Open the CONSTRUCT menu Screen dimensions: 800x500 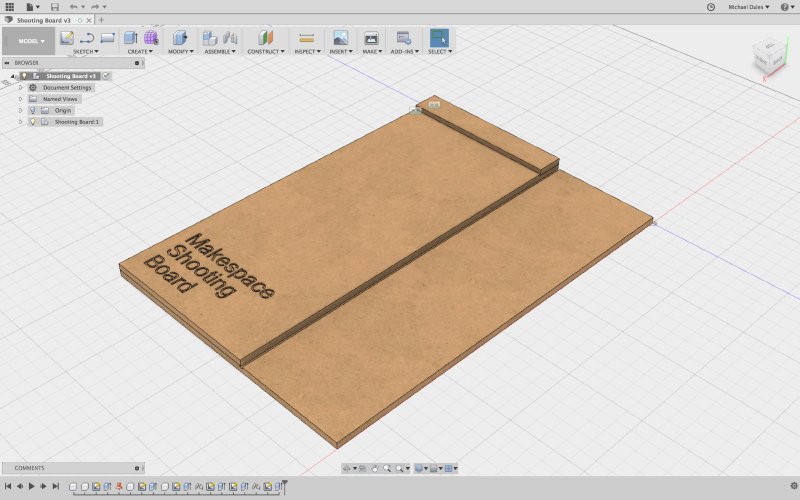pyautogui.click(x=265, y=52)
